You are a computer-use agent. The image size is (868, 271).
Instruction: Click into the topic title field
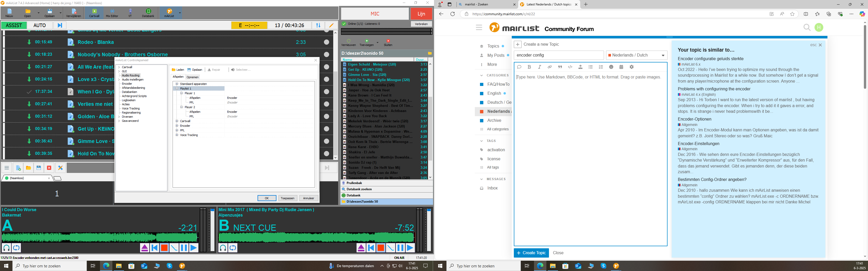559,55
